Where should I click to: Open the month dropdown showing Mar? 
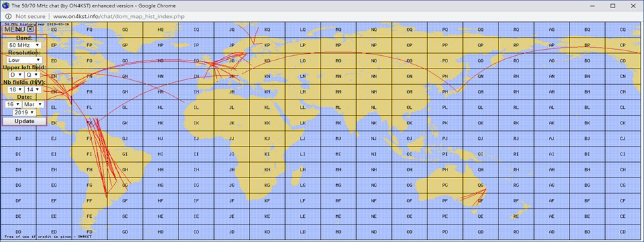pos(34,105)
